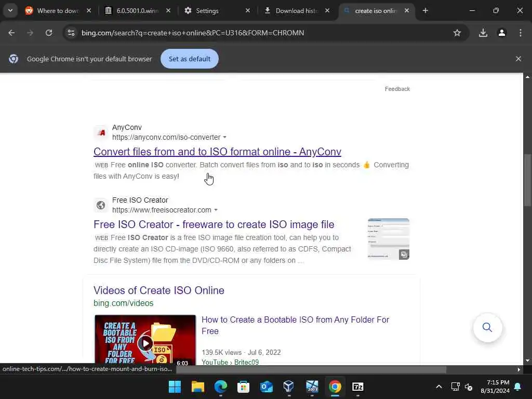Open File Explorer from the taskbar
The image size is (532, 399).
click(x=198, y=387)
